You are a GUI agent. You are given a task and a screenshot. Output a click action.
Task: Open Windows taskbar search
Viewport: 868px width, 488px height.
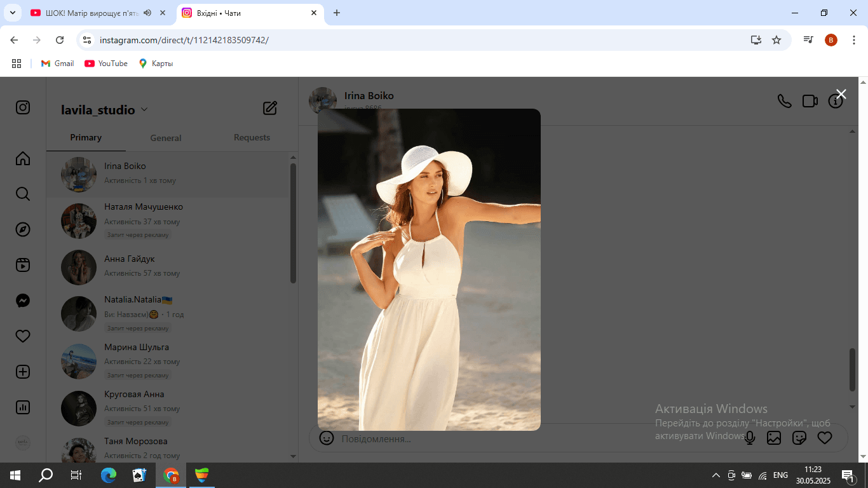[x=46, y=475]
